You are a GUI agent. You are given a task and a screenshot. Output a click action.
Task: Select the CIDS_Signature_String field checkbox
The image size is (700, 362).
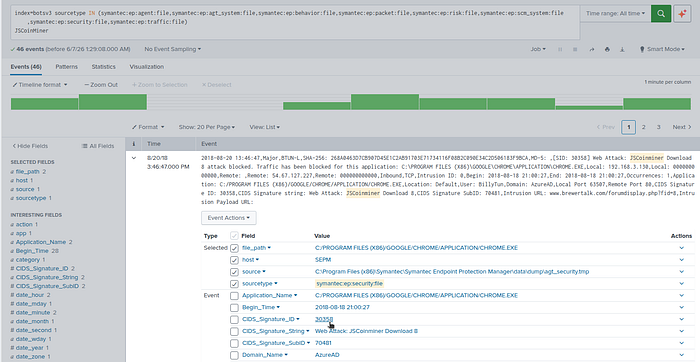click(234, 332)
